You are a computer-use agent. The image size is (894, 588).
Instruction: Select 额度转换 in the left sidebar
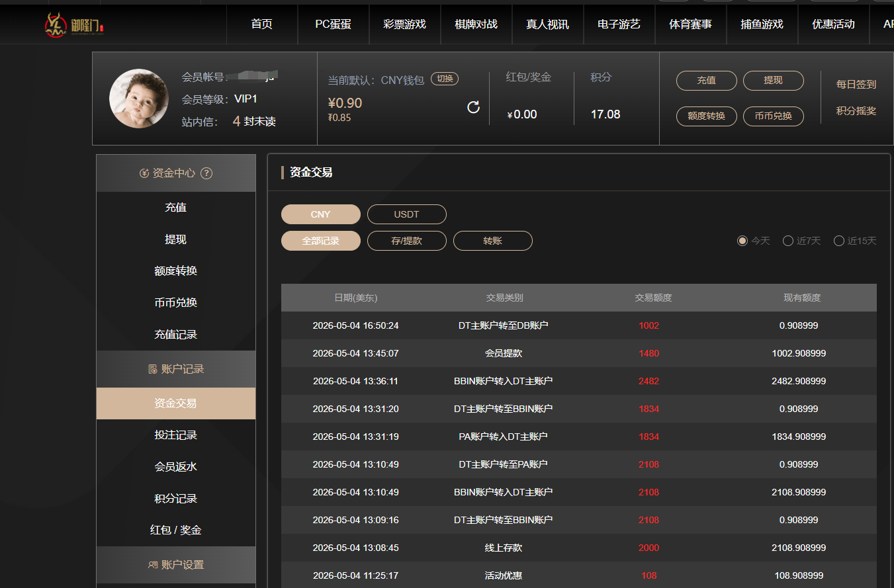[x=176, y=271]
